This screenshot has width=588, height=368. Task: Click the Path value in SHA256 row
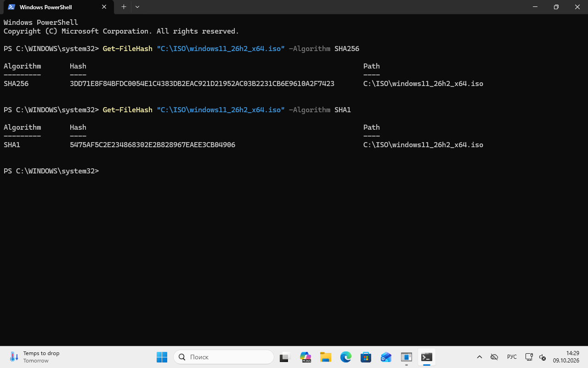click(423, 84)
